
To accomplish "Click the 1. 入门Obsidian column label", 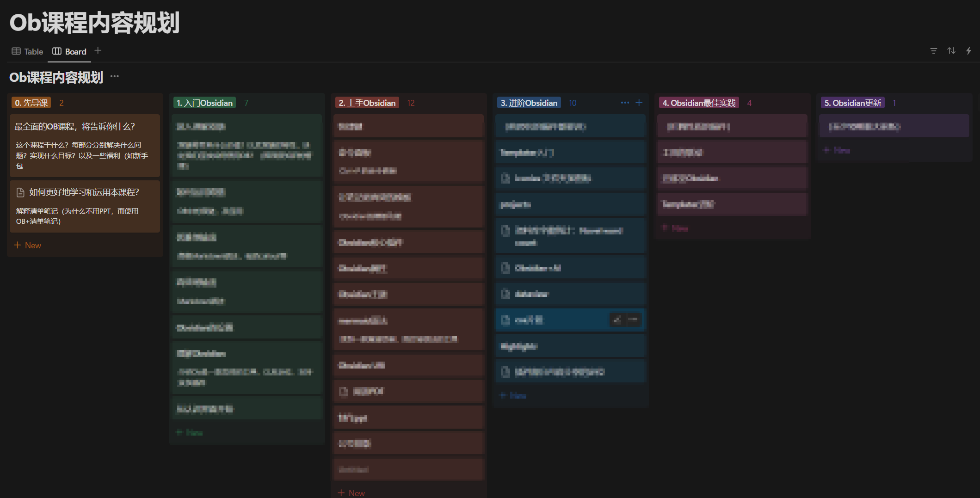I will [x=204, y=103].
